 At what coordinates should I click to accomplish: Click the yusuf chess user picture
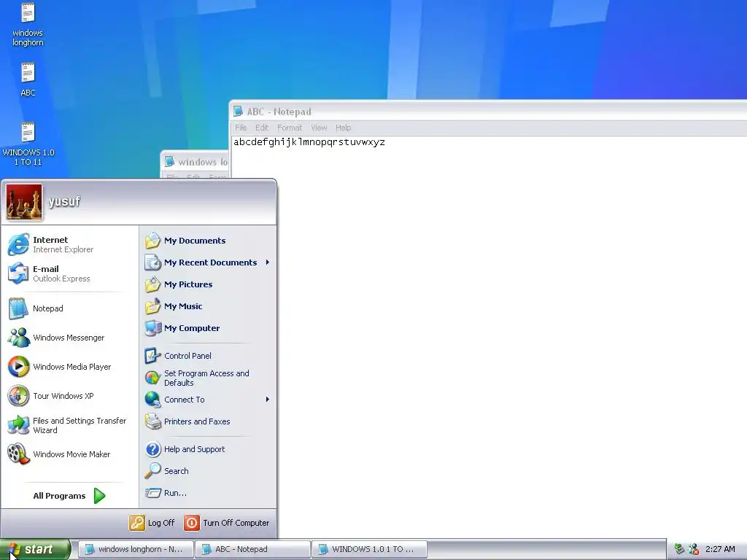pos(24,202)
